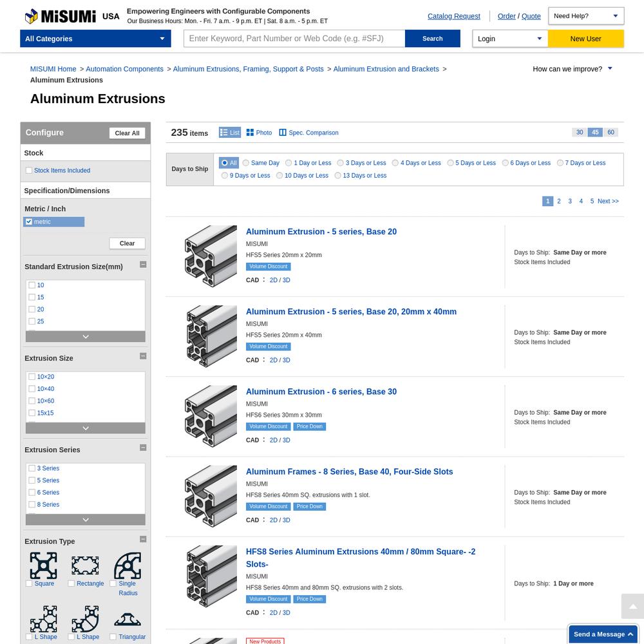Switch to Photo grid view
This screenshot has width=644, height=644.
point(259,133)
